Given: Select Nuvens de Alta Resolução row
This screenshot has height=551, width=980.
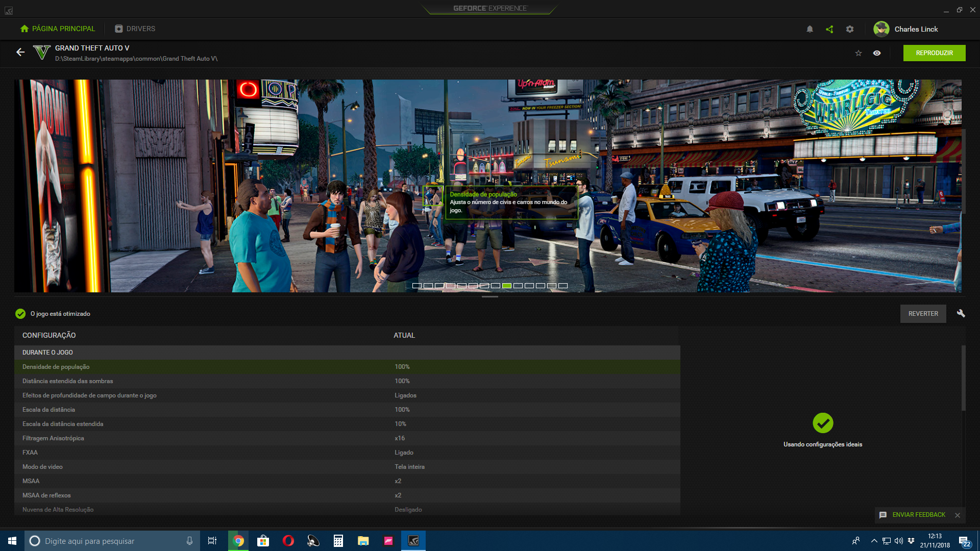Looking at the screenshot, I should pos(347,510).
